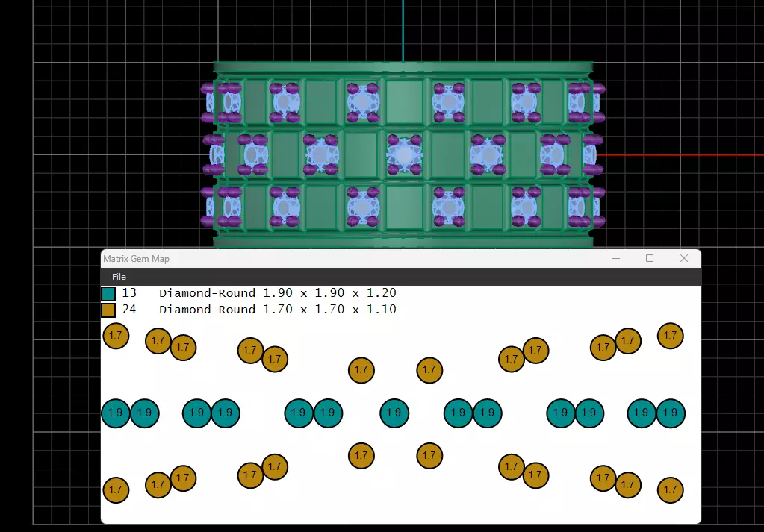The width and height of the screenshot is (764, 532).
Task: Click the gold swatch beside count 24
Action: tap(108, 310)
